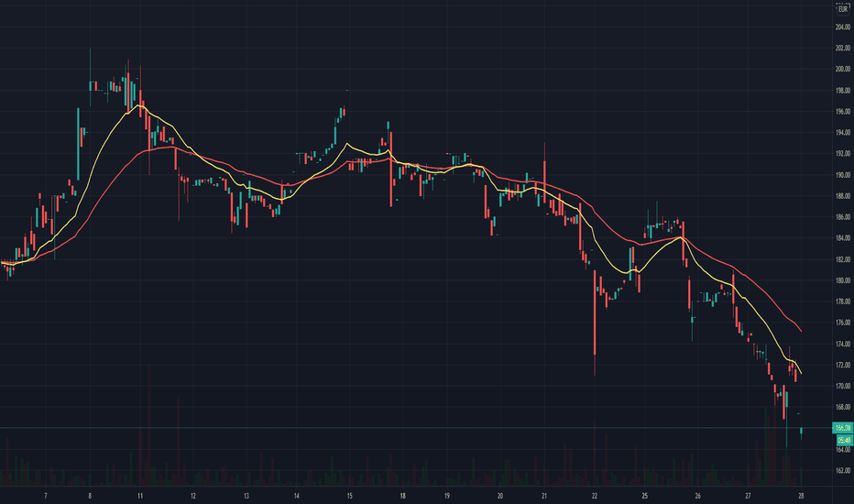Click date label 27 on time axis
Screen dimensions: 854x504
pyautogui.click(x=748, y=496)
